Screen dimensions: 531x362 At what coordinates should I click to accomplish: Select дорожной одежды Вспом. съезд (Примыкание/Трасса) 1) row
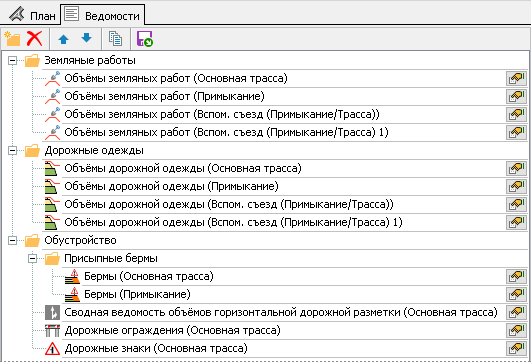tap(233, 222)
